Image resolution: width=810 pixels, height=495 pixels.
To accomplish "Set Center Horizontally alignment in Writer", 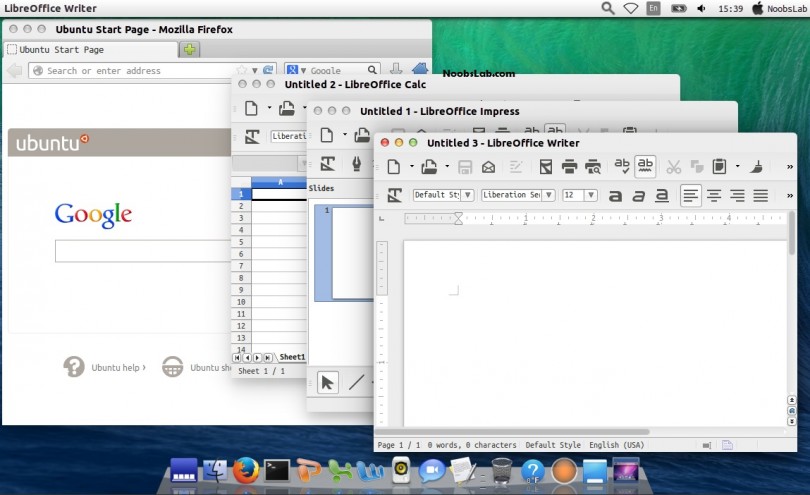I will (714, 196).
